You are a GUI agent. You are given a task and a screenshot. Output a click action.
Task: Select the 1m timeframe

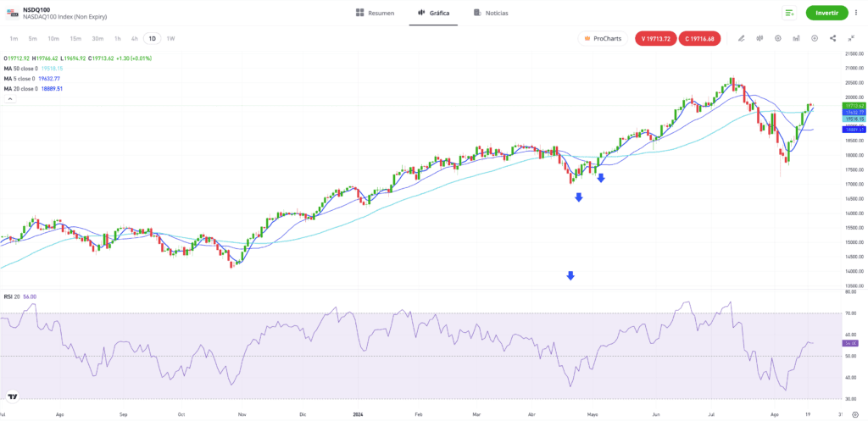(x=14, y=39)
